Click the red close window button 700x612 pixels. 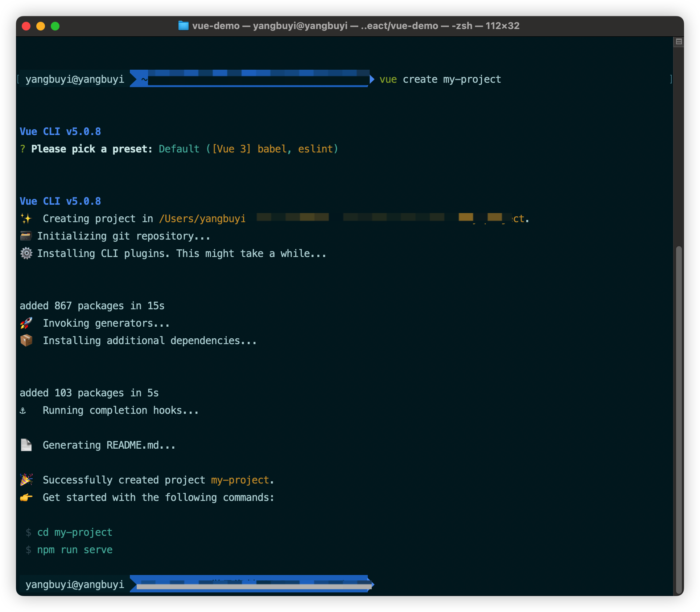(26, 26)
